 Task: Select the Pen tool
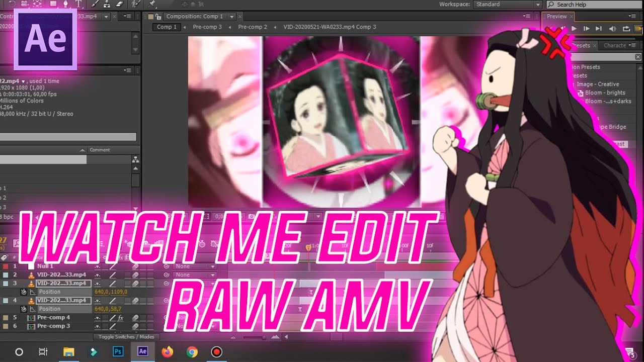pos(66,4)
